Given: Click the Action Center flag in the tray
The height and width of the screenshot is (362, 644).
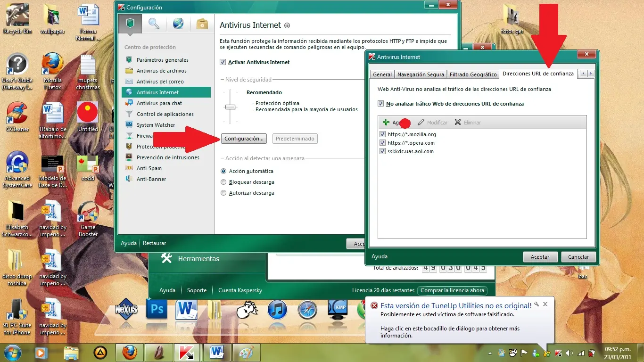Looking at the screenshot, I should [524, 353].
